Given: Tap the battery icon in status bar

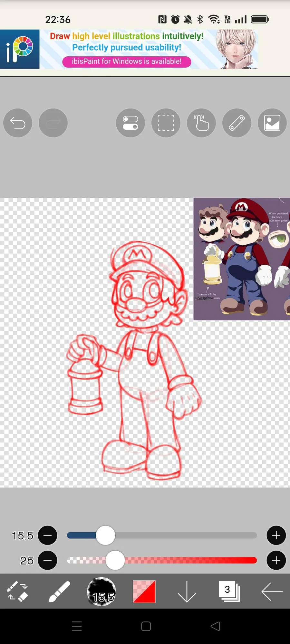Looking at the screenshot, I should pos(260,19).
